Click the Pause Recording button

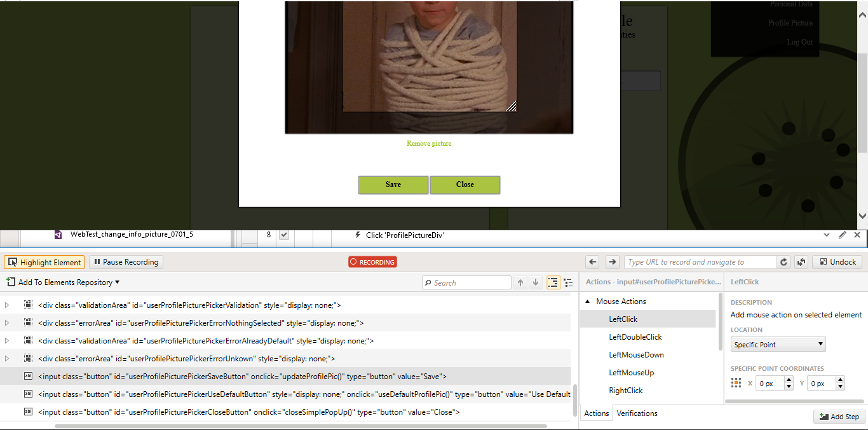click(126, 262)
